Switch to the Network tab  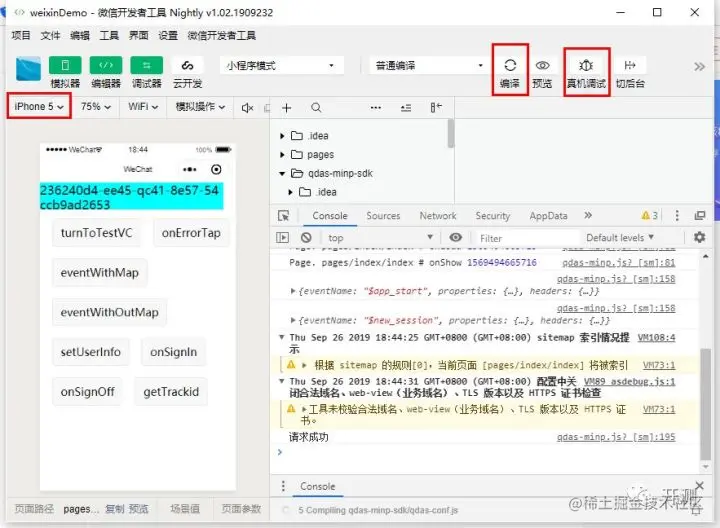438,216
